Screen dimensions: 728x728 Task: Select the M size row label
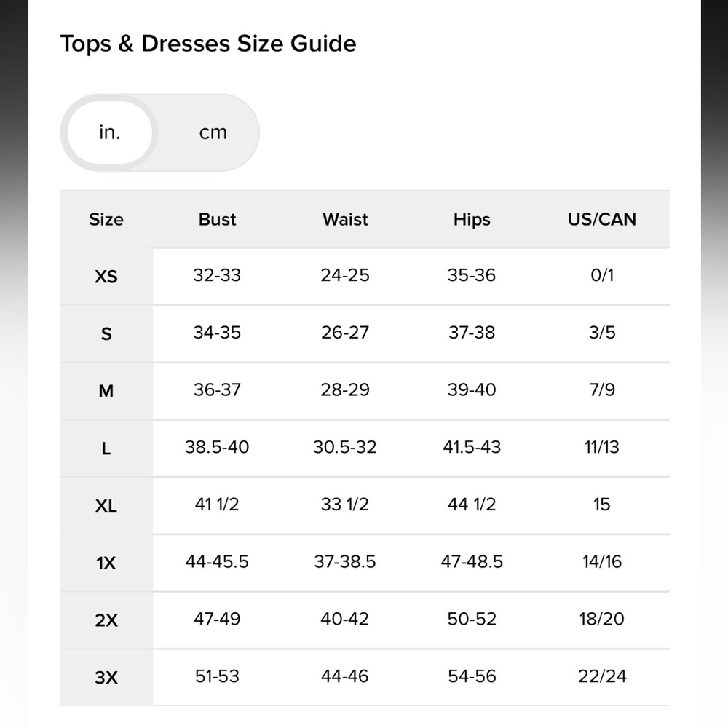106,392
